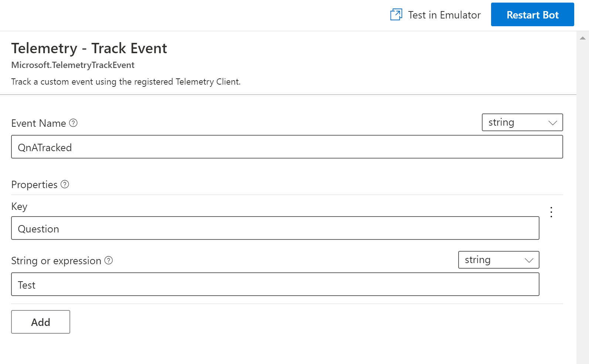Click the three-dot options icon in Properties section
The image size is (589, 364).
pos(551,212)
